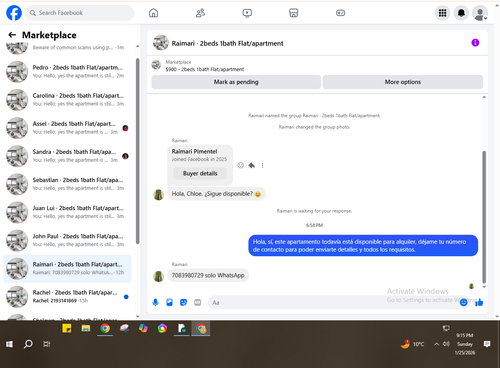Open the Carolina conversation
This screenshot has height=368, width=500.
click(x=67, y=99)
